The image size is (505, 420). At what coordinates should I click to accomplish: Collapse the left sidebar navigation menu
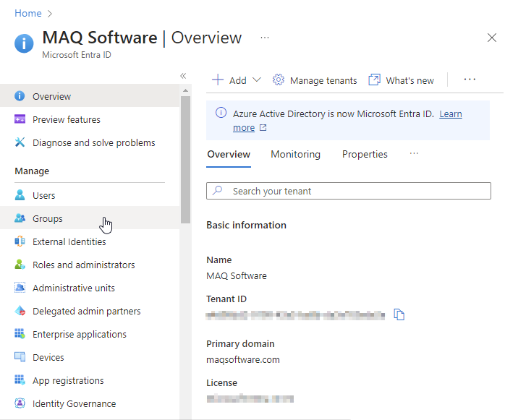point(183,76)
